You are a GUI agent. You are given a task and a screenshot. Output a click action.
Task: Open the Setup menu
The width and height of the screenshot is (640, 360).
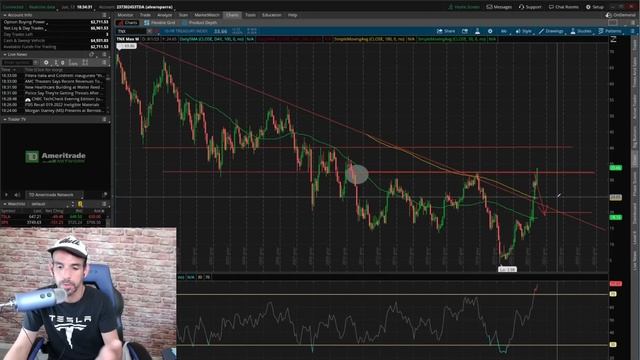click(595, 7)
